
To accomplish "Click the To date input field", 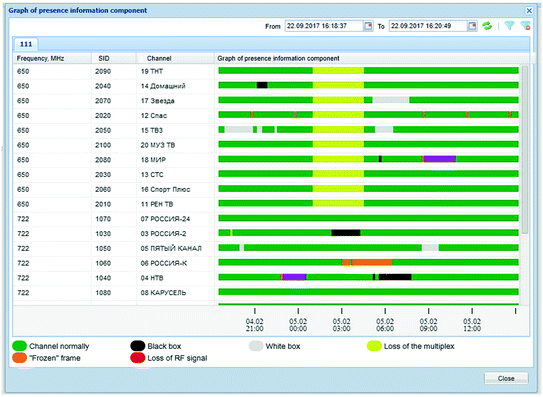I will 428,26.
